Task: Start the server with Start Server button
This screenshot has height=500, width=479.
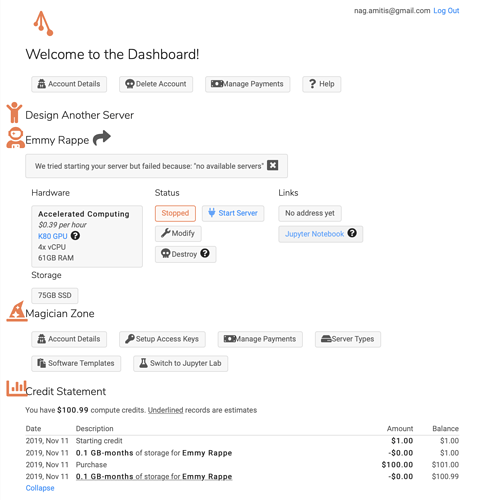Action: click(x=233, y=213)
